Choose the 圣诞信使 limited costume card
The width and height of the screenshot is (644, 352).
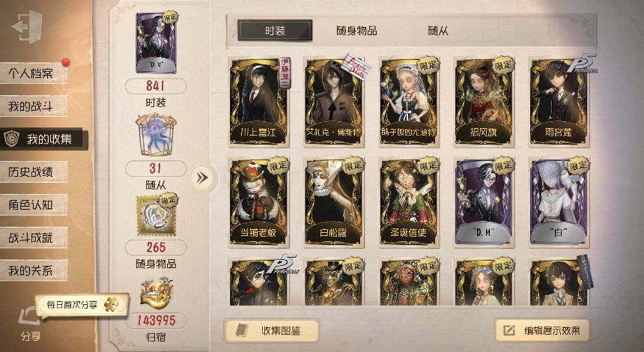(409, 202)
